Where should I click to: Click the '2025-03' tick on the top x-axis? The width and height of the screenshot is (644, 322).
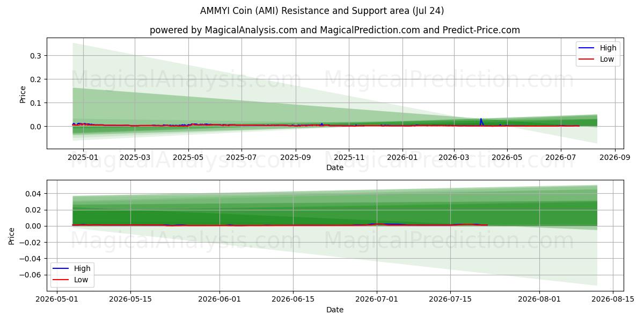coord(135,158)
